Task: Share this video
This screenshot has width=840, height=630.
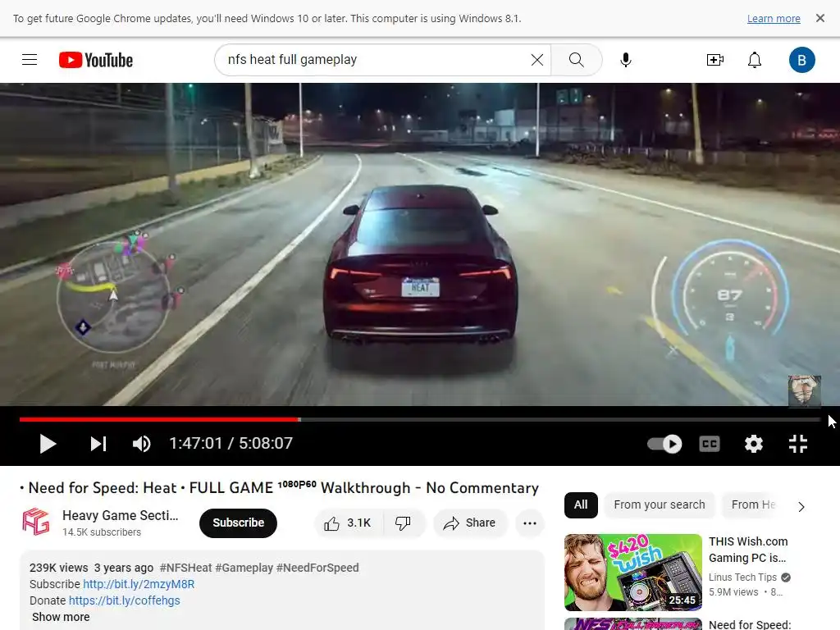Action: pos(470,523)
